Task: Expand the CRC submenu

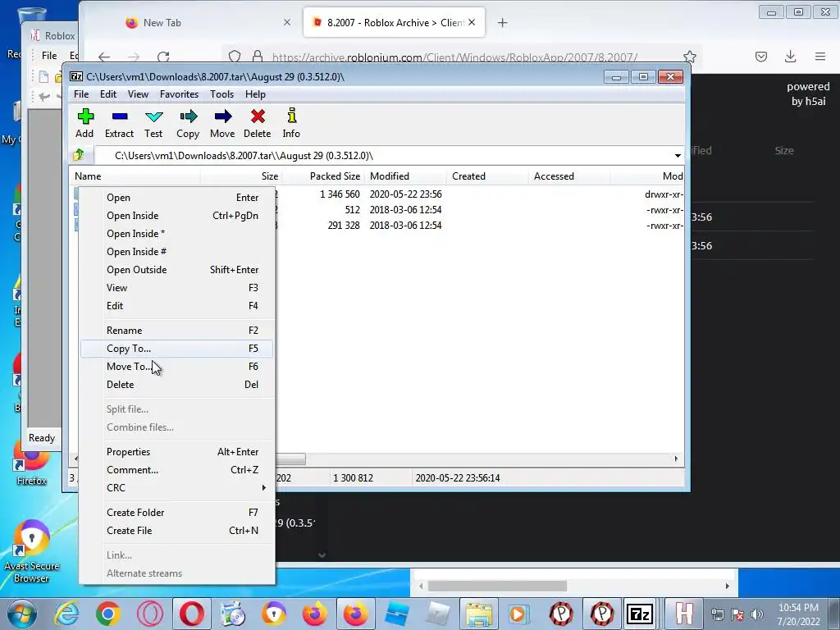Action: [177, 488]
